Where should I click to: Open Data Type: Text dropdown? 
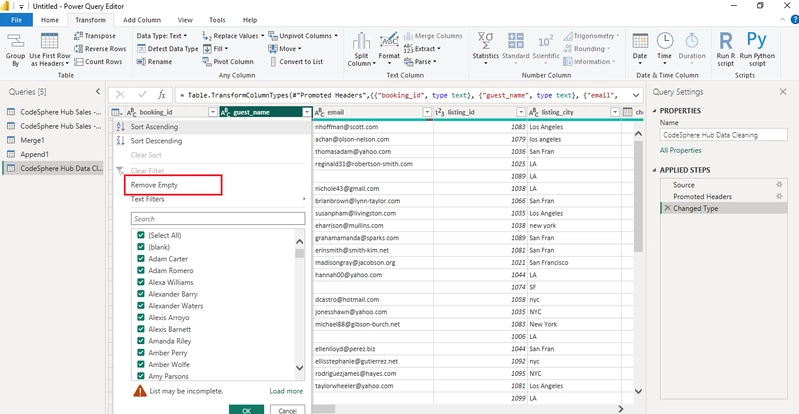pyautogui.click(x=162, y=36)
